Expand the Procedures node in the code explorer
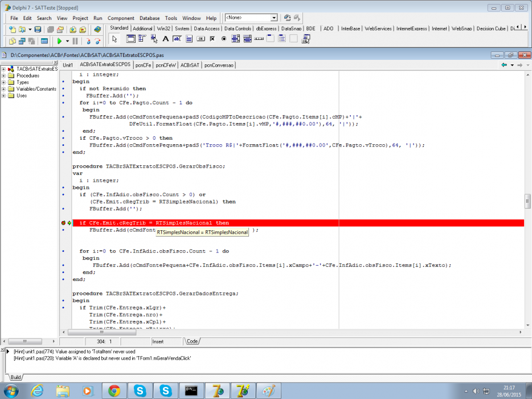The height and width of the screenshot is (399, 532). coord(4,76)
